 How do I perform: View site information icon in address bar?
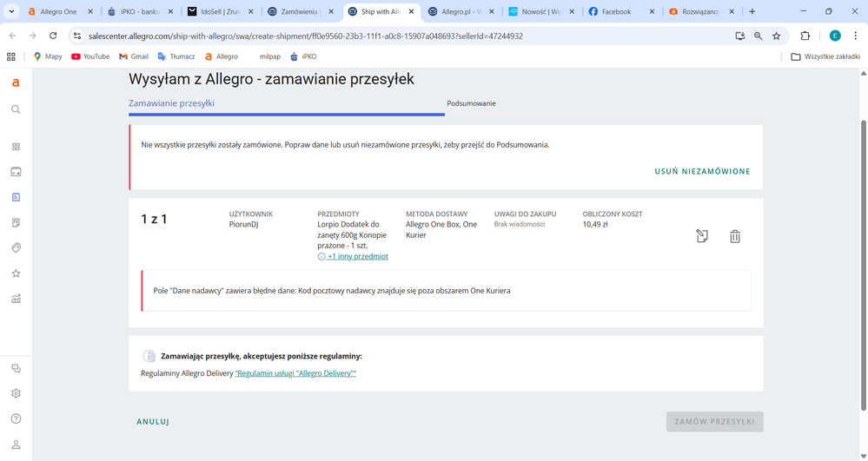[x=77, y=36]
